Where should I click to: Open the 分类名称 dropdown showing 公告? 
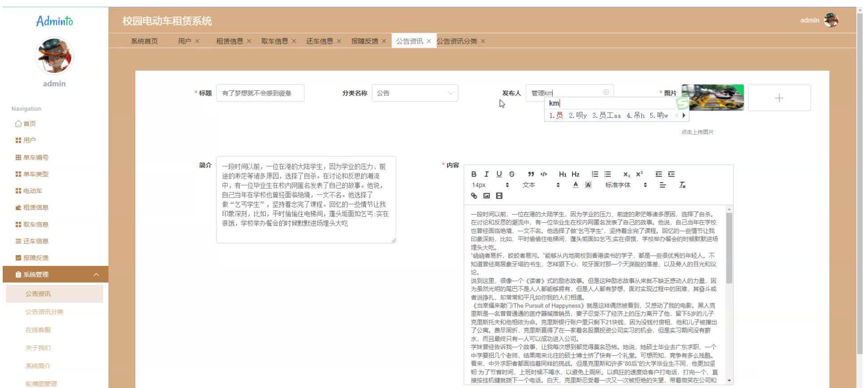[x=415, y=93]
